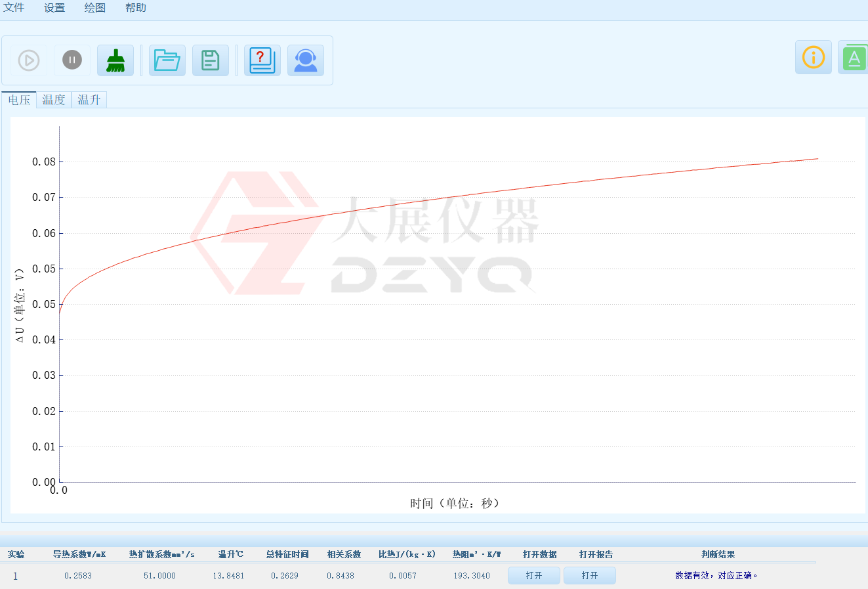Click the customer service headset icon

coord(306,59)
